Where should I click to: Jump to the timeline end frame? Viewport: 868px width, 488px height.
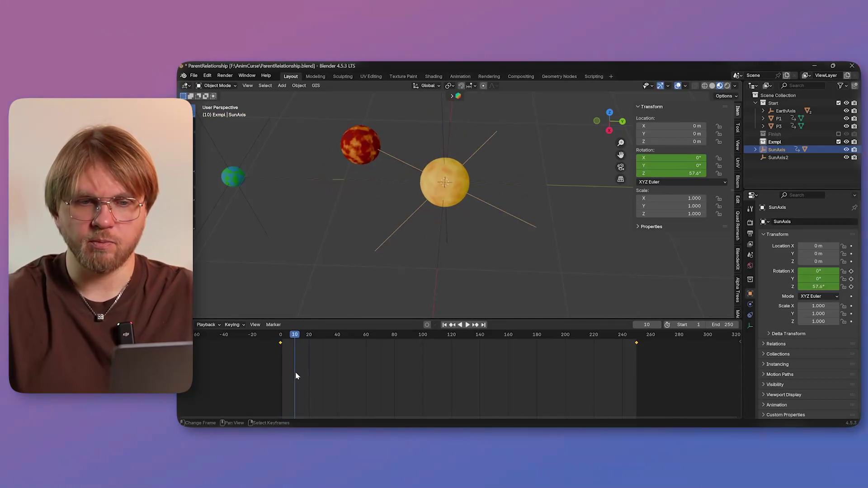pos(483,325)
